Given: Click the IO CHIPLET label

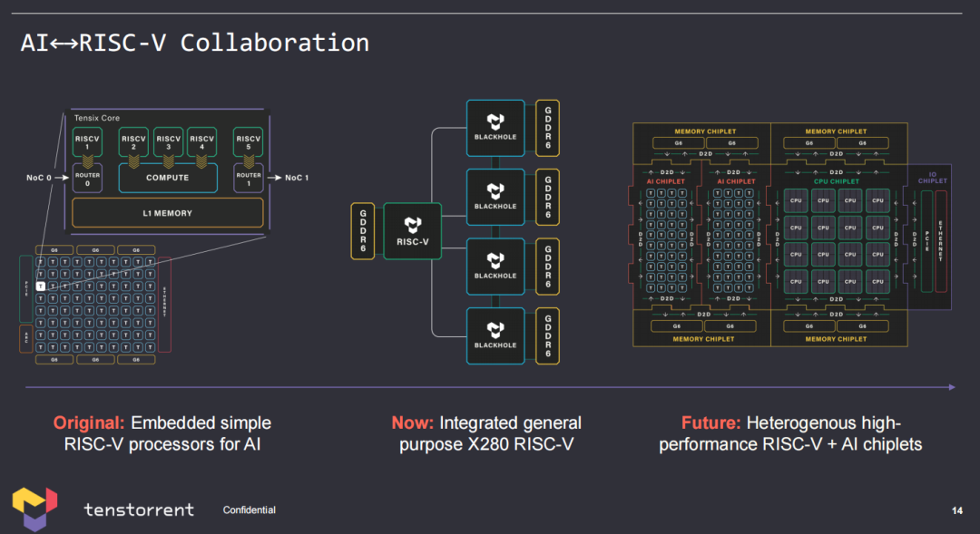Looking at the screenshot, I should pyautogui.click(x=932, y=177).
